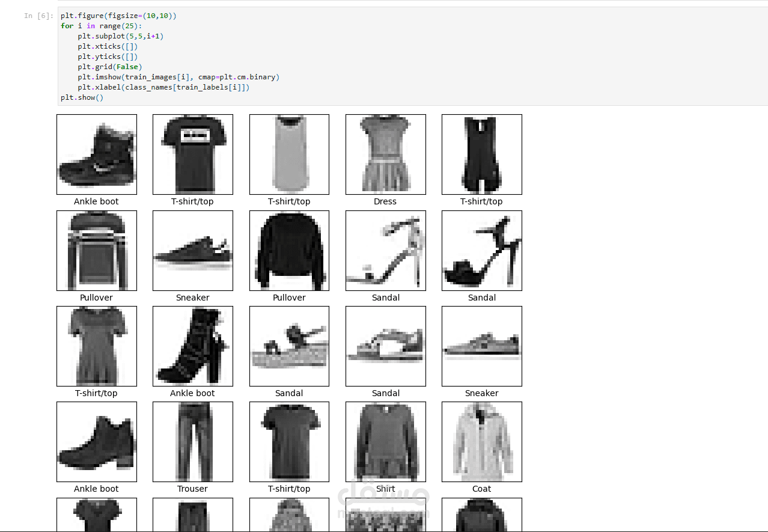Select the solid black pullover image
The width and height of the screenshot is (768, 532).
click(x=289, y=251)
